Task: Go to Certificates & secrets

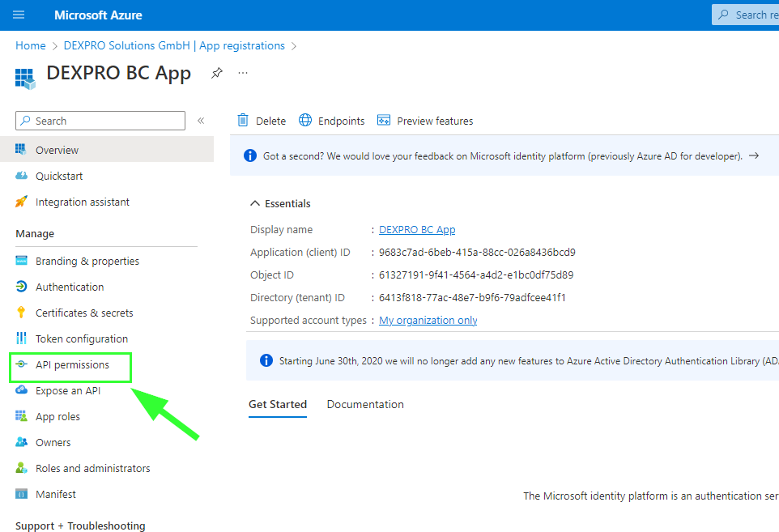Action: point(84,313)
